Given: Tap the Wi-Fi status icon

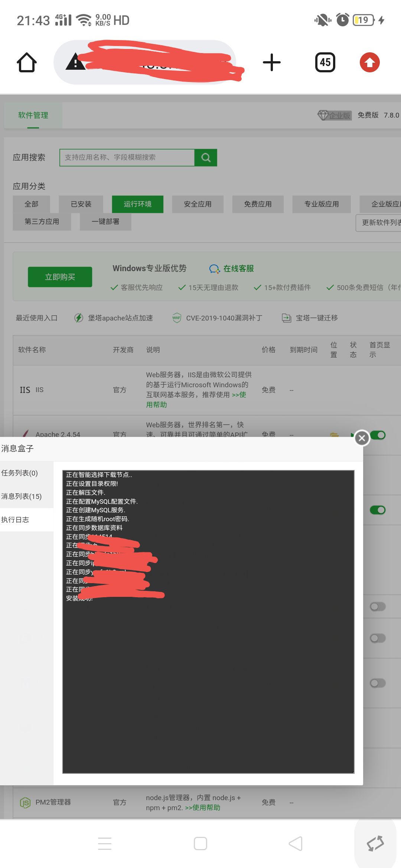Looking at the screenshot, I should 84,20.
